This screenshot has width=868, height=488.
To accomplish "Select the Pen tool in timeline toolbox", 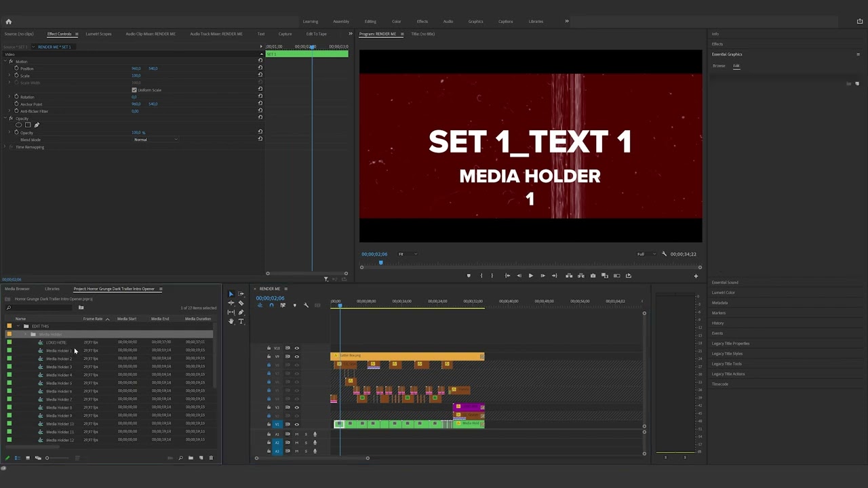I will (x=241, y=312).
